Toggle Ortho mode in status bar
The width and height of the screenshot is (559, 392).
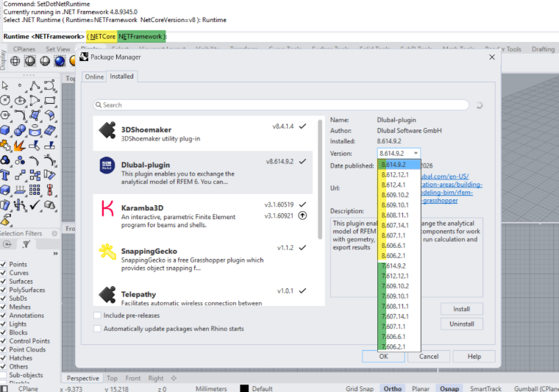393,388
